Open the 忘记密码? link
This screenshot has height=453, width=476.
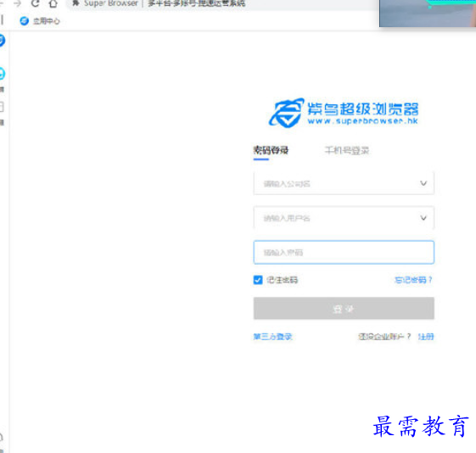[x=413, y=280]
